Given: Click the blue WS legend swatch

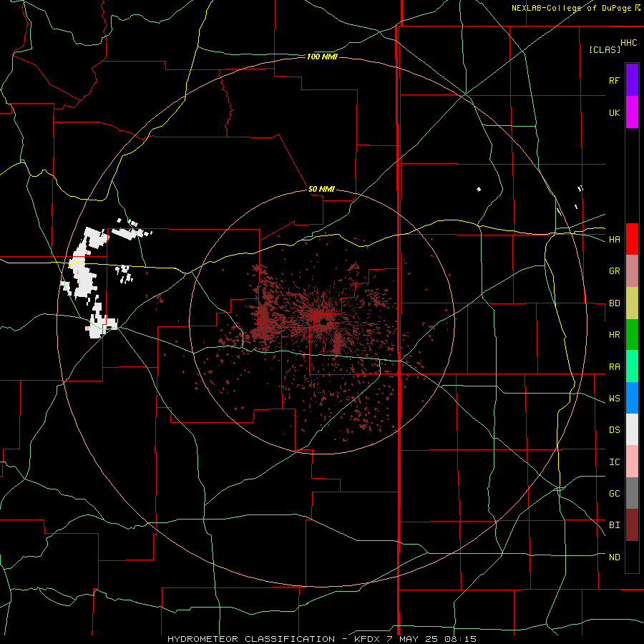Looking at the screenshot, I should (632, 398).
